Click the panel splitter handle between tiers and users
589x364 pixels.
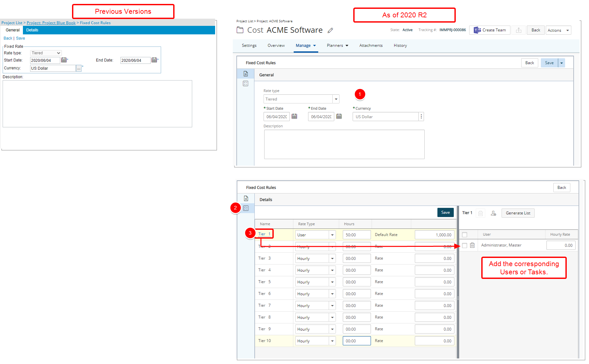click(x=458, y=298)
